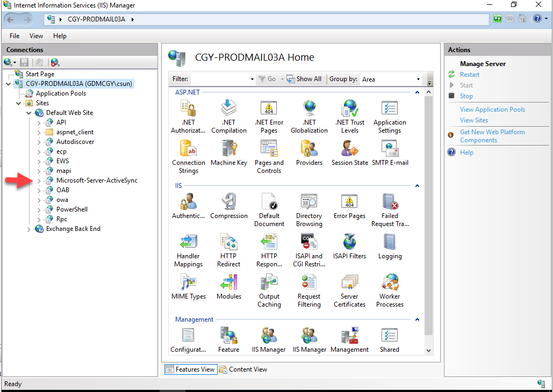Open .NET Trust Levels feature
The height and width of the screenshot is (392, 553).
click(x=350, y=117)
